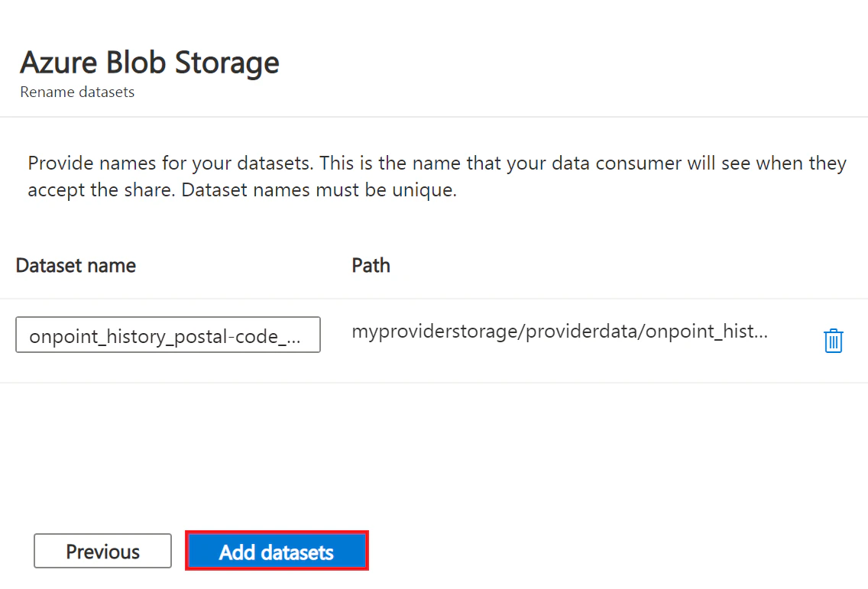Image resolution: width=868 pixels, height=589 pixels.
Task: Place cursor at 'onpoint_history' inside name box
Action: [x=89, y=336]
